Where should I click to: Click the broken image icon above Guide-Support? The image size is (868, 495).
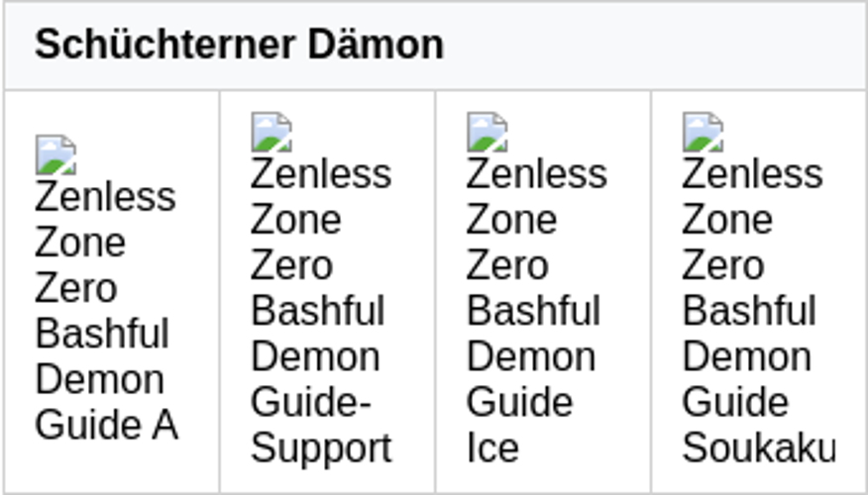[271, 133]
